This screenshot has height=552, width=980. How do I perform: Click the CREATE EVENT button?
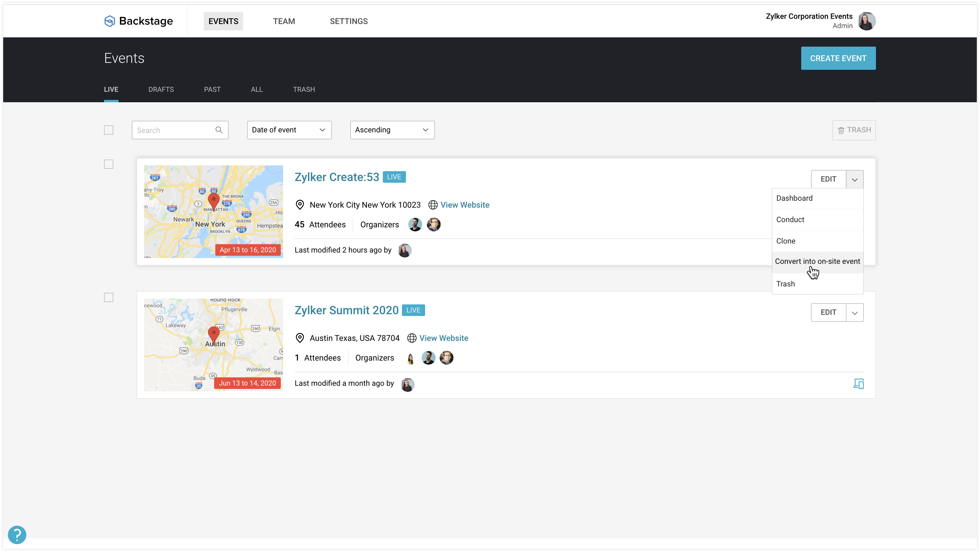[x=838, y=58]
